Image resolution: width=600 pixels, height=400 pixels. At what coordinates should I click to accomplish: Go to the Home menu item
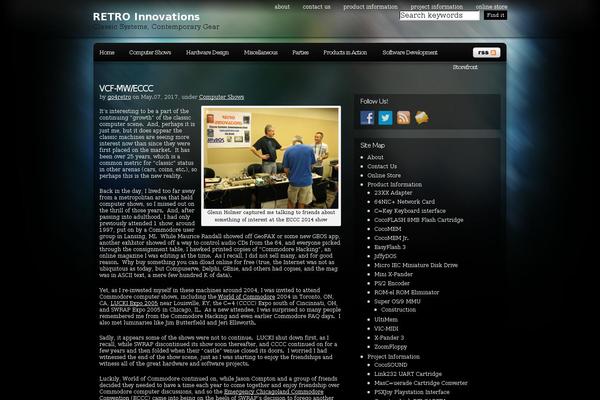tap(107, 52)
